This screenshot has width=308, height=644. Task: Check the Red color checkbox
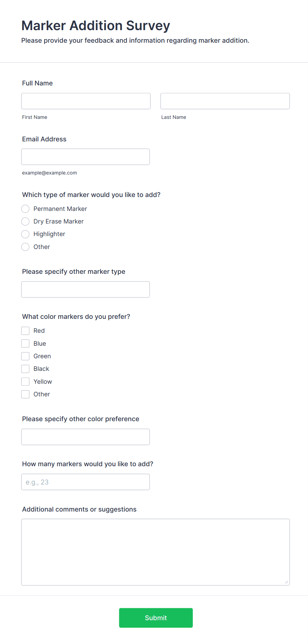(25, 330)
